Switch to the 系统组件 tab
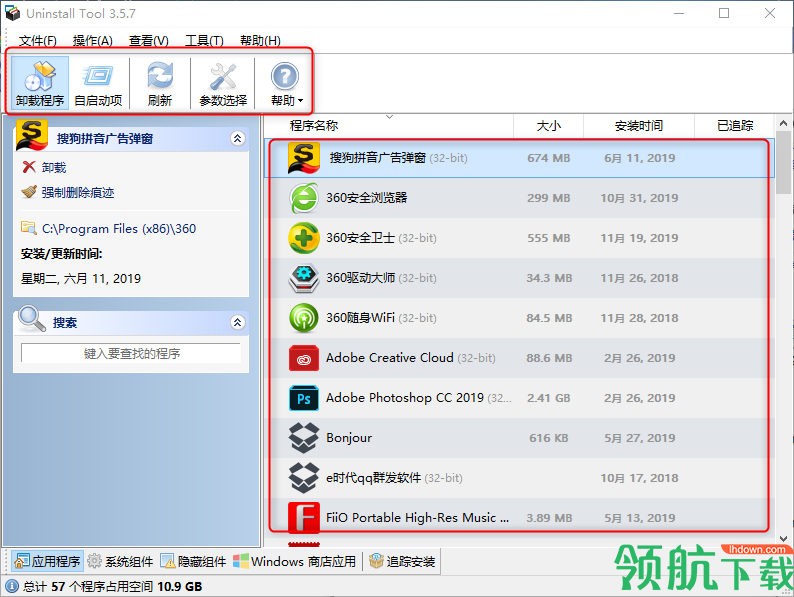The height and width of the screenshot is (597, 794). (x=121, y=561)
